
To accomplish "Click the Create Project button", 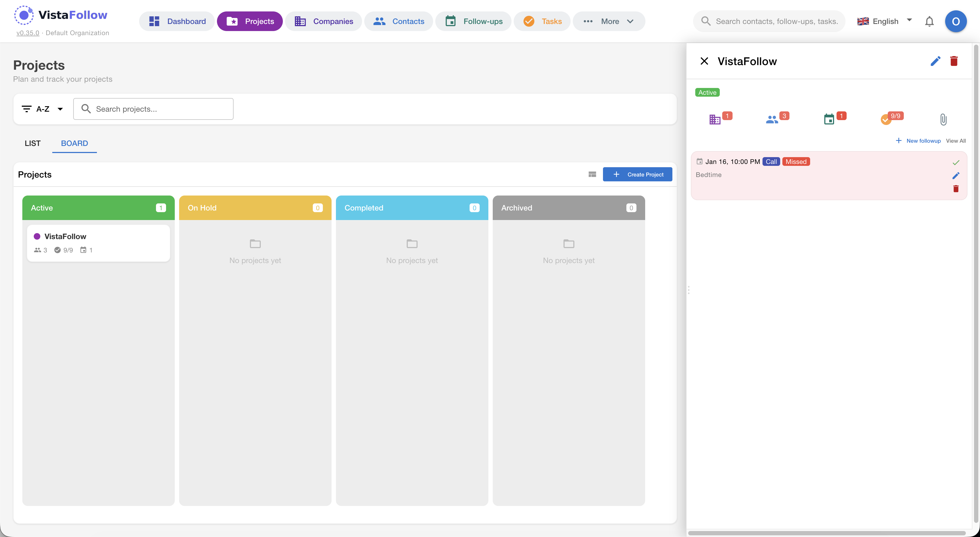I will 637,174.
